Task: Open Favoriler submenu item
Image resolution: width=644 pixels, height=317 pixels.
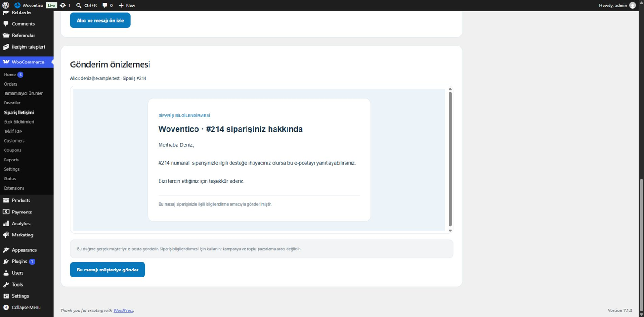Action: tap(12, 103)
